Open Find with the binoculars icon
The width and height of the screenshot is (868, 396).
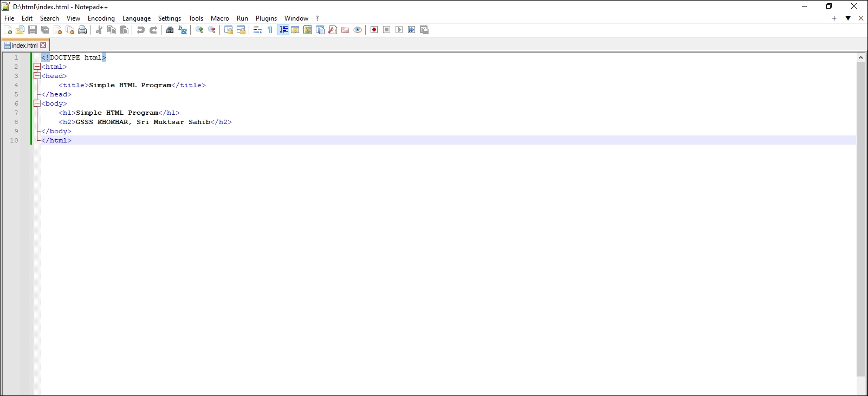click(170, 30)
